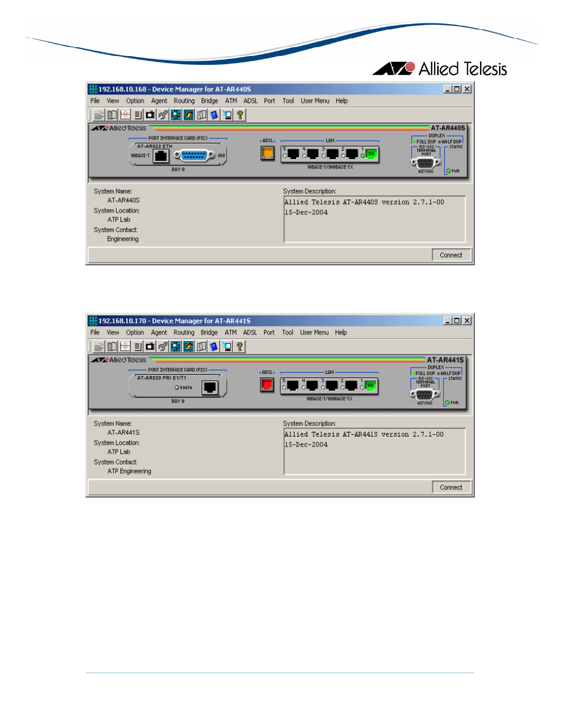This screenshot has width=562, height=728.
Task: Click System Description box in AT-AR440S window
Action: tap(375, 219)
